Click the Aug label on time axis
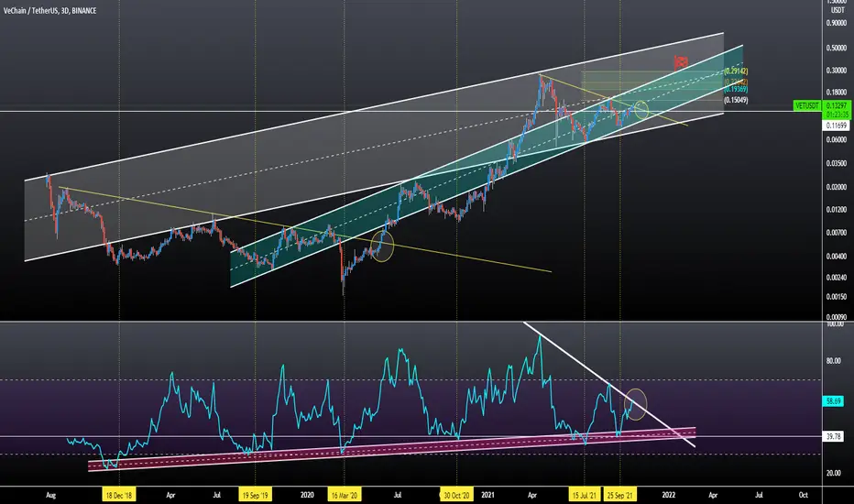854x504 pixels. pyautogui.click(x=50, y=495)
